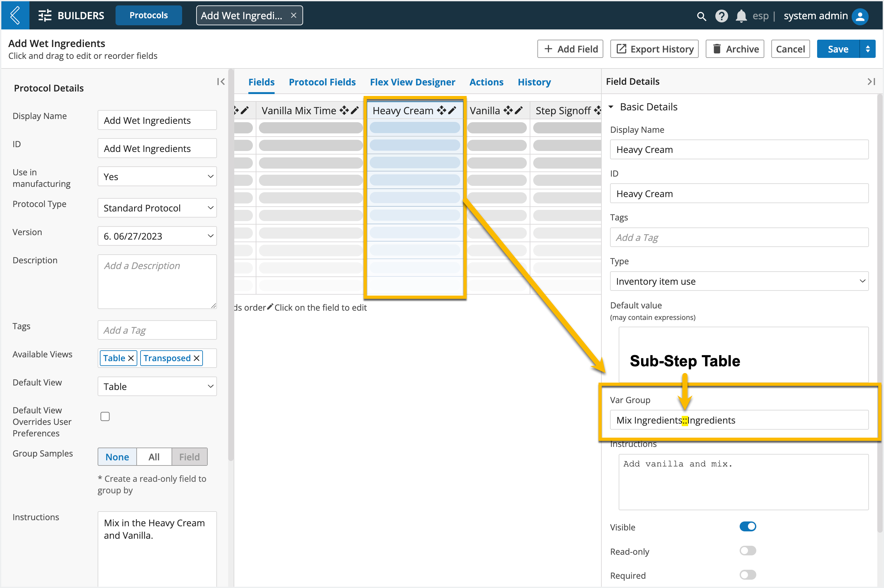Open the BUILDERS label
This screenshot has width=884, height=588.
pos(81,15)
